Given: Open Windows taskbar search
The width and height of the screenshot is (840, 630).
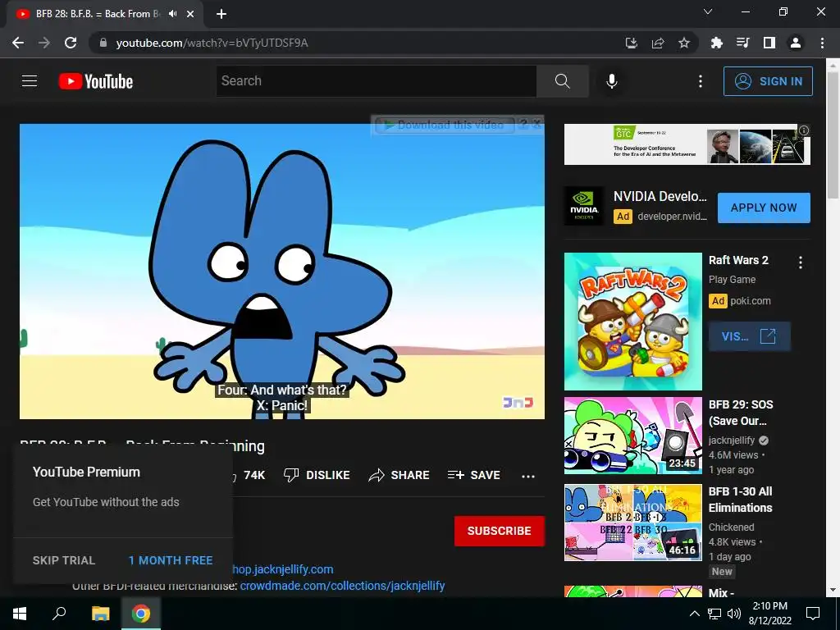Looking at the screenshot, I should tap(59, 614).
